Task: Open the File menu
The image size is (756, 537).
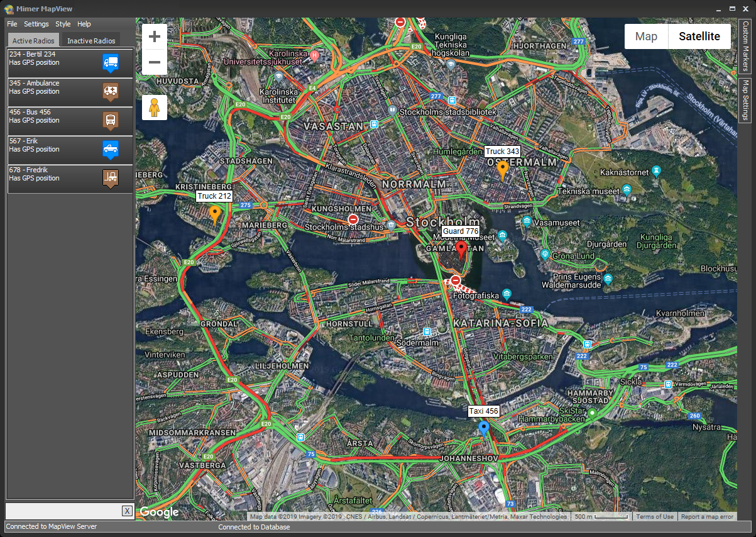Action: tap(12, 24)
